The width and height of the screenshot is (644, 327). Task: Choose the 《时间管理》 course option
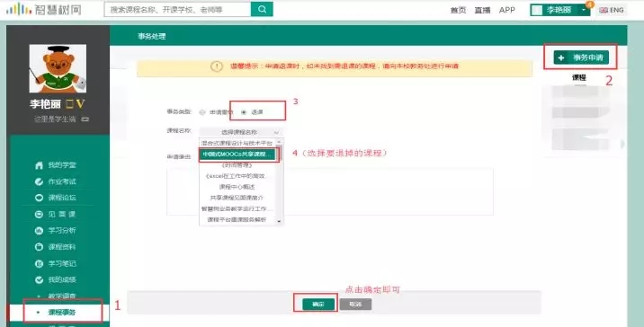coord(237,165)
